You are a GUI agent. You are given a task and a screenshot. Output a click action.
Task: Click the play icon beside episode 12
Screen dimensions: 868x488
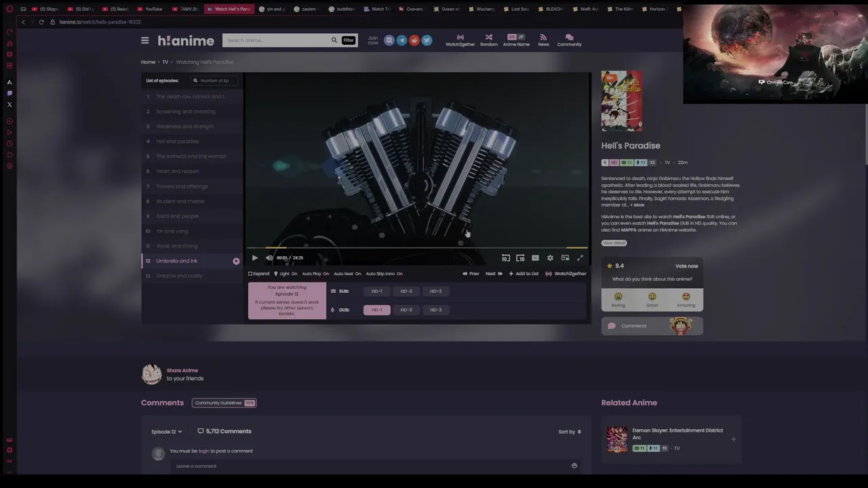236,261
